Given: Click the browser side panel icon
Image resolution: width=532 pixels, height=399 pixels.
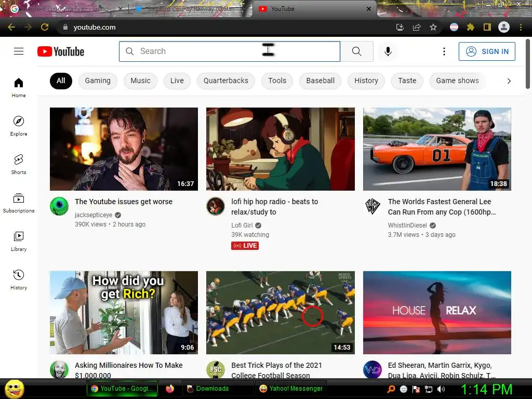Looking at the screenshot, I should pyautogui.click(x=487, y=27).
